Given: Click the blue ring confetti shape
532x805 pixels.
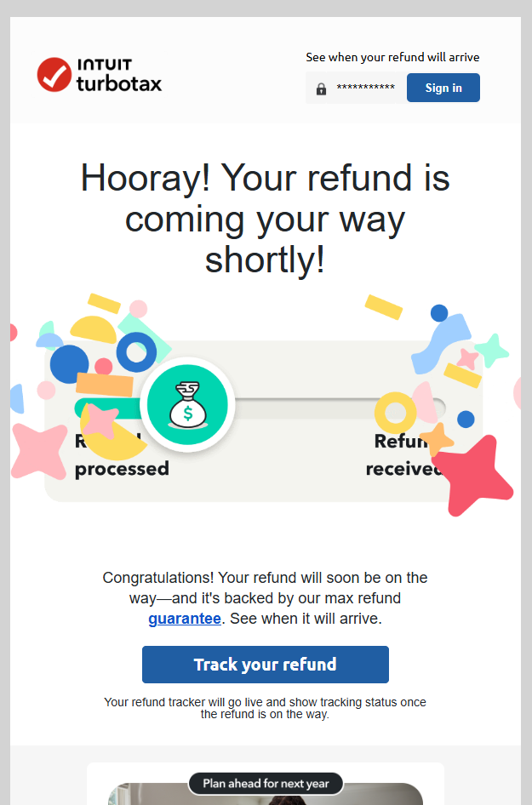Looking at the screenshot, I should point(136,352).
